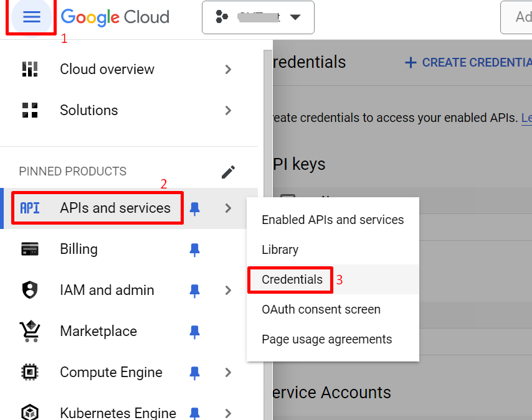The image size is (532, 420).
Task: Click the API icon next to APIs and services
Action: click(30, 208)
